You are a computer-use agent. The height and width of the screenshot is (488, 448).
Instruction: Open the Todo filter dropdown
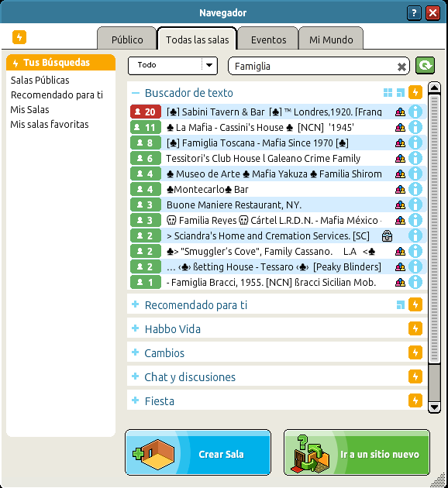point(173,65)
